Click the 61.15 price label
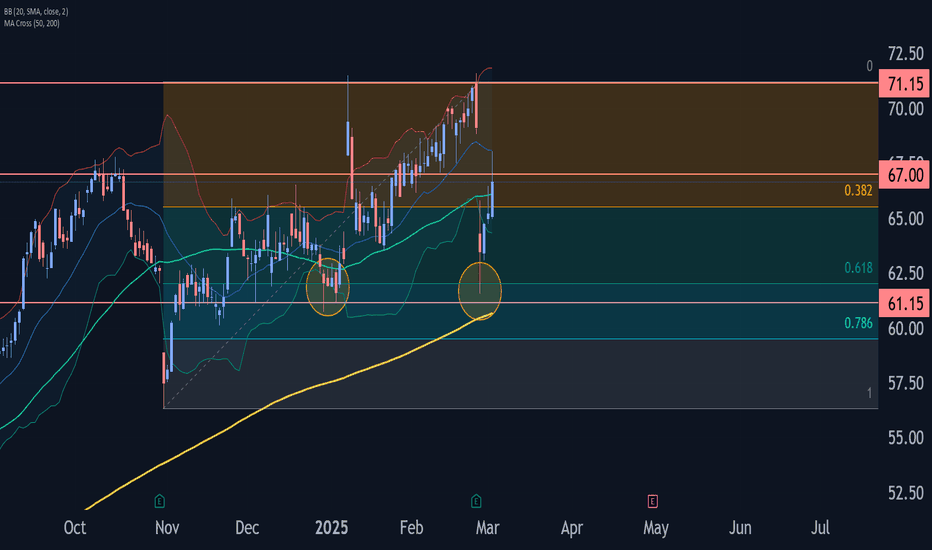 905,304
